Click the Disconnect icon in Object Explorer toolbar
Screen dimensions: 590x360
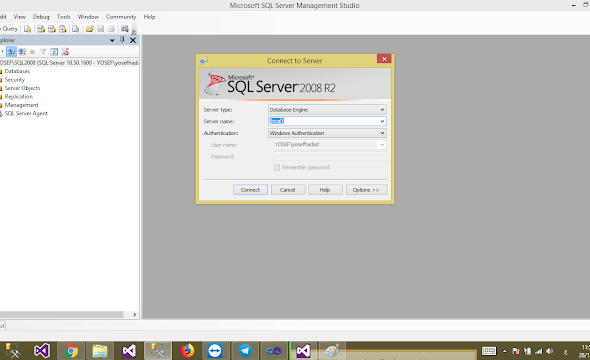tap(22, 52)
